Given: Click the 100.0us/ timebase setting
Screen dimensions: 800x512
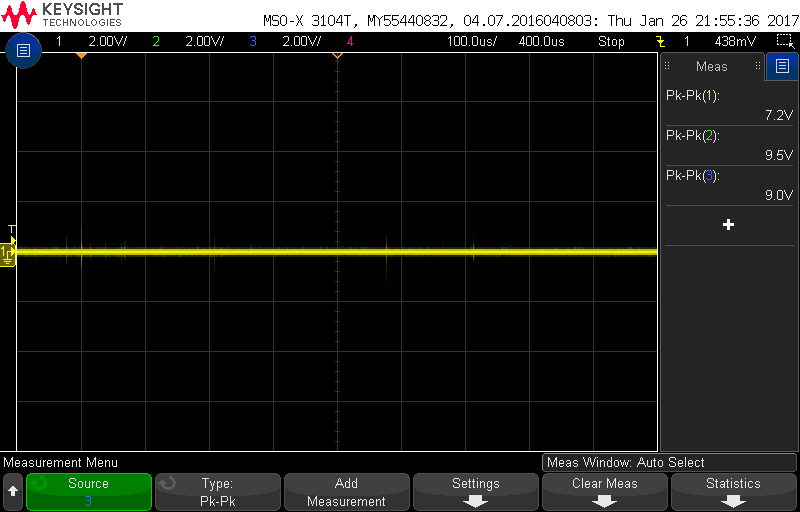Looking at the screenshot, I should pos(472,42).
